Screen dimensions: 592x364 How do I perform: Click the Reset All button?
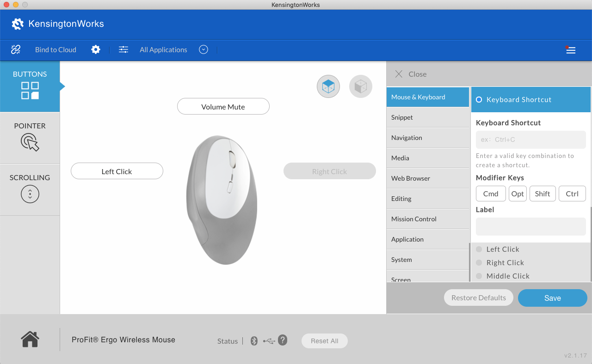[325, 341]
